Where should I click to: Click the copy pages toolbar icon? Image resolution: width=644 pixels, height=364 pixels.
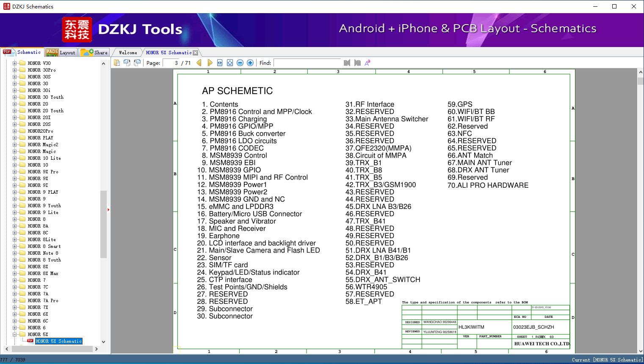[117, 63]
